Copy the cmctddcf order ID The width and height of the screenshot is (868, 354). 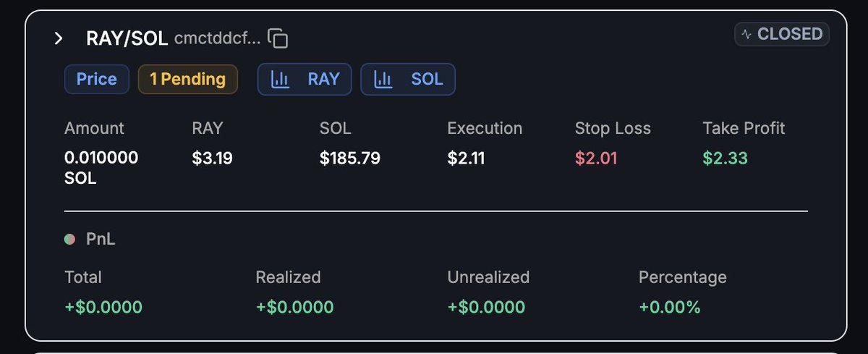coord(278,38)
